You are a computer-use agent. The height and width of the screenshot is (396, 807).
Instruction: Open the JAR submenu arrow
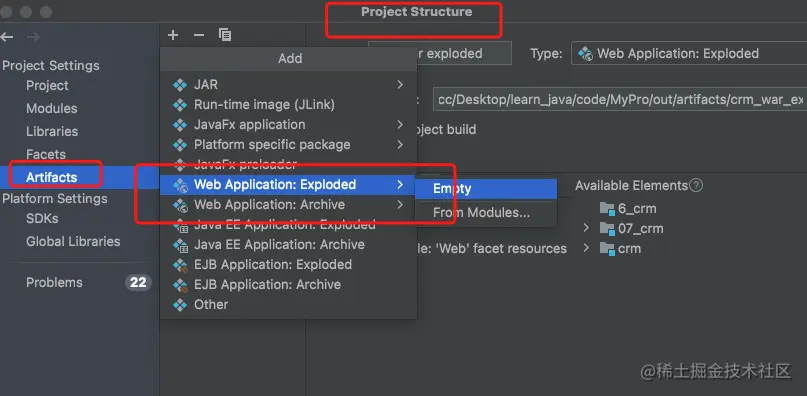pos(400,84)
